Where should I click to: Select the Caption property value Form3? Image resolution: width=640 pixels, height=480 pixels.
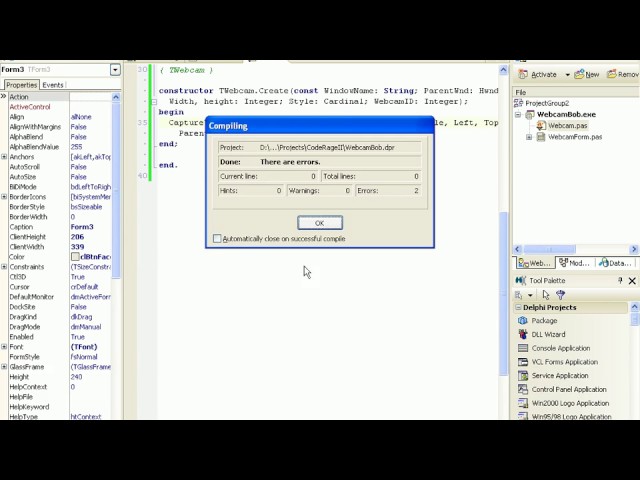click(82, 227)
